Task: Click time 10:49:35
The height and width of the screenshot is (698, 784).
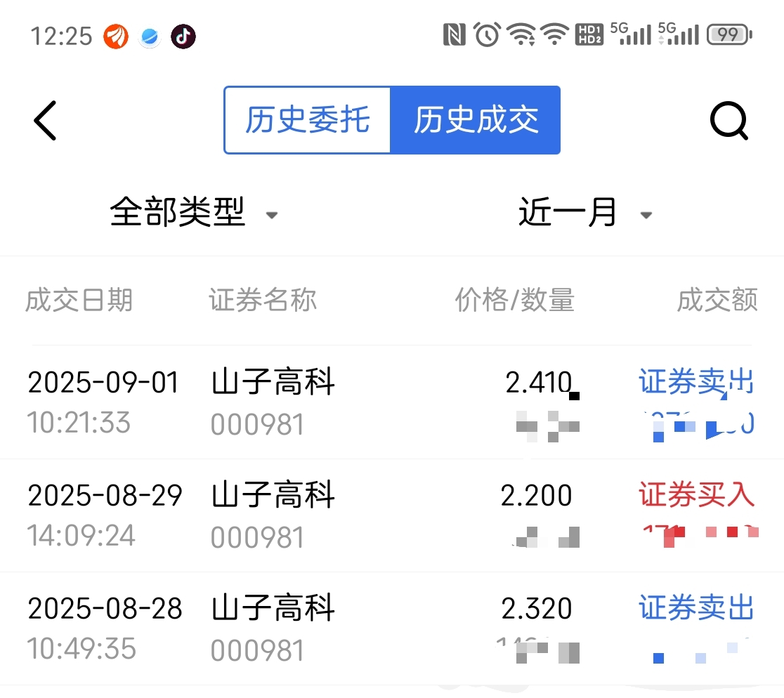Action: click(81, 649)
